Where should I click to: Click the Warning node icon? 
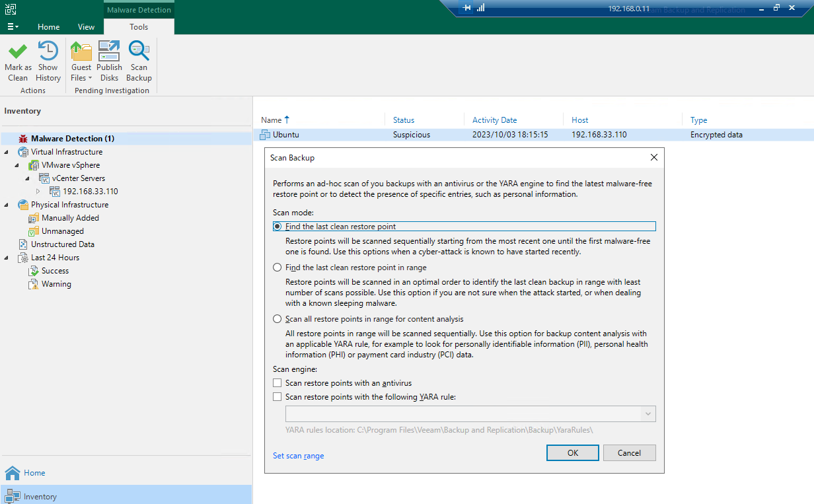point(34,284)
